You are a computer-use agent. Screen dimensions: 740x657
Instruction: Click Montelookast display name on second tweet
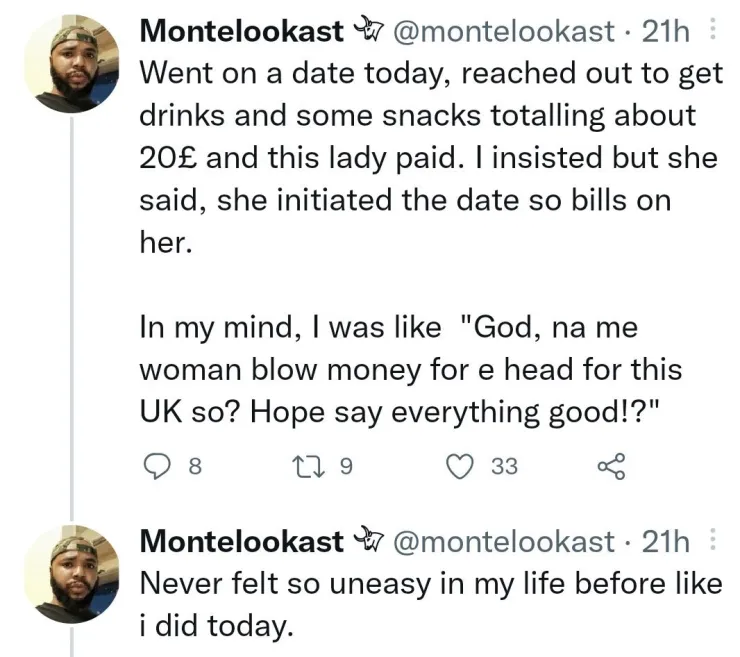tap(242, 541)
